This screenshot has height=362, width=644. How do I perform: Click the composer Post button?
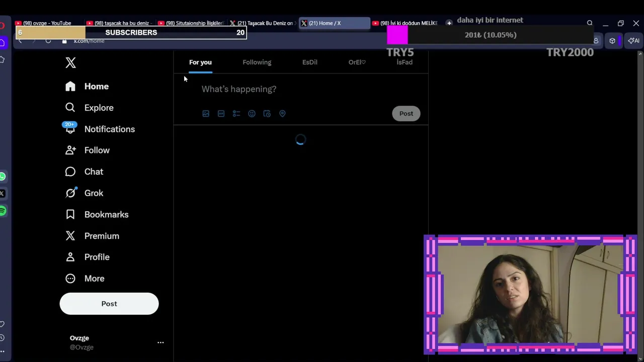click(x=406, y=114)
